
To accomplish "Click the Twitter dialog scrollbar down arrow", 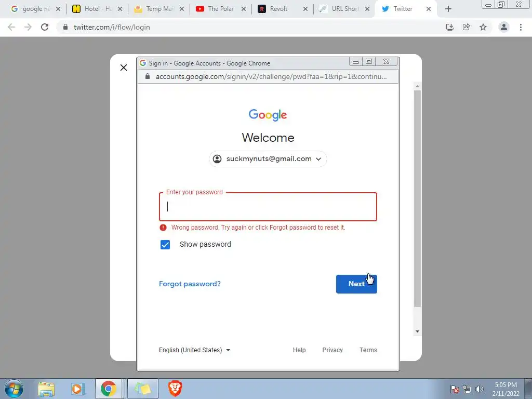I will 417,331.
